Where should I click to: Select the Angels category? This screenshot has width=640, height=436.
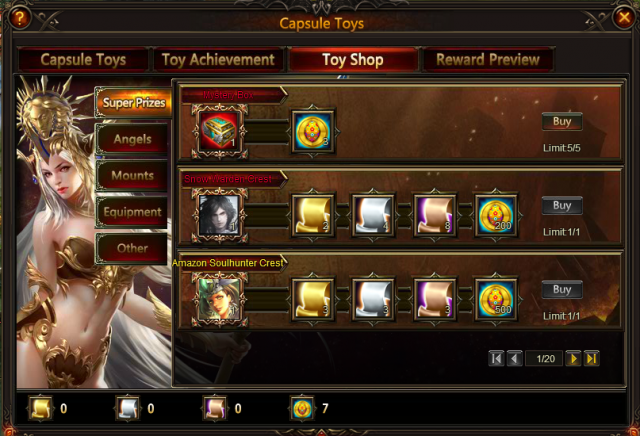pos(132,139)
